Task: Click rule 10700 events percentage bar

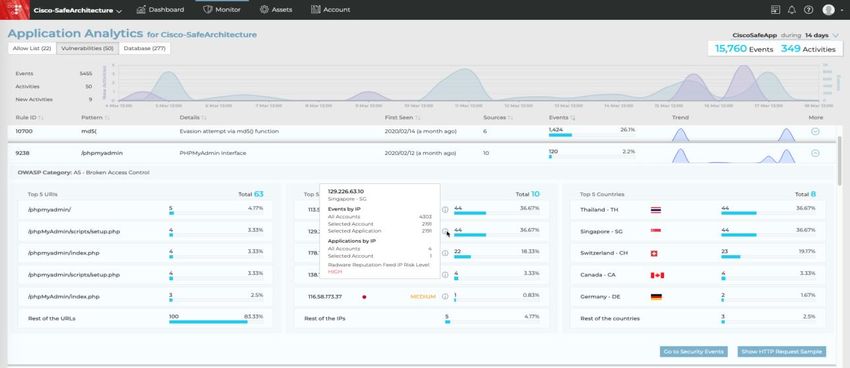Action: click(x=591, y=135)
